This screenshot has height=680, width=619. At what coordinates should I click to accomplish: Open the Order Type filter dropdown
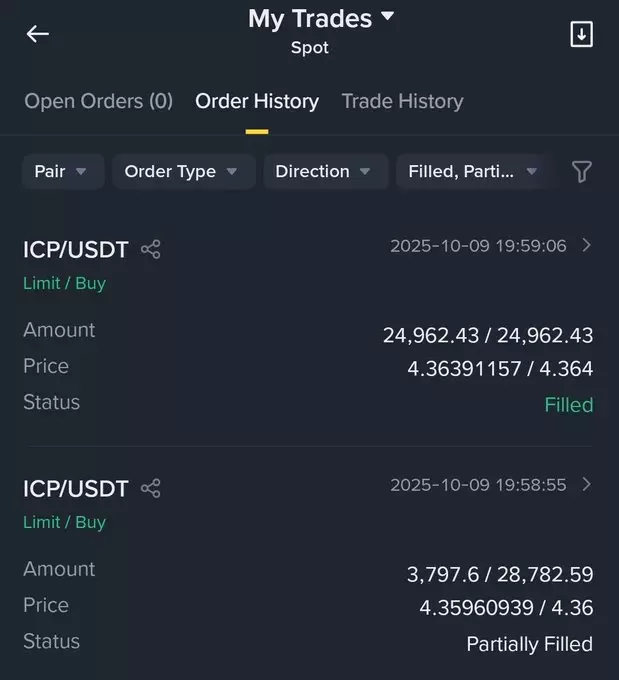(182, 172)
